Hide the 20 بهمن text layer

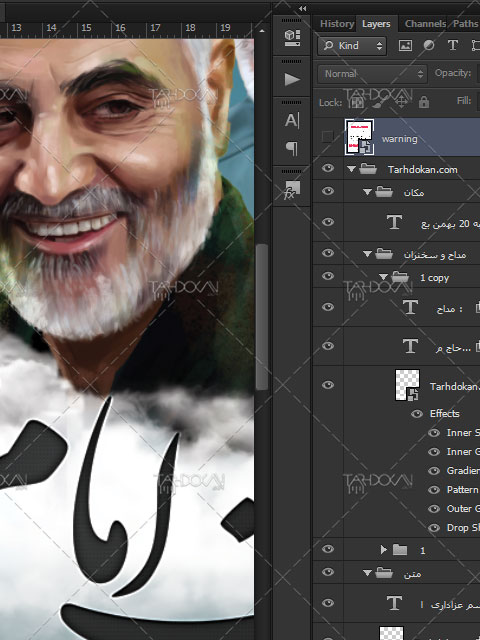tap(328, 222)
